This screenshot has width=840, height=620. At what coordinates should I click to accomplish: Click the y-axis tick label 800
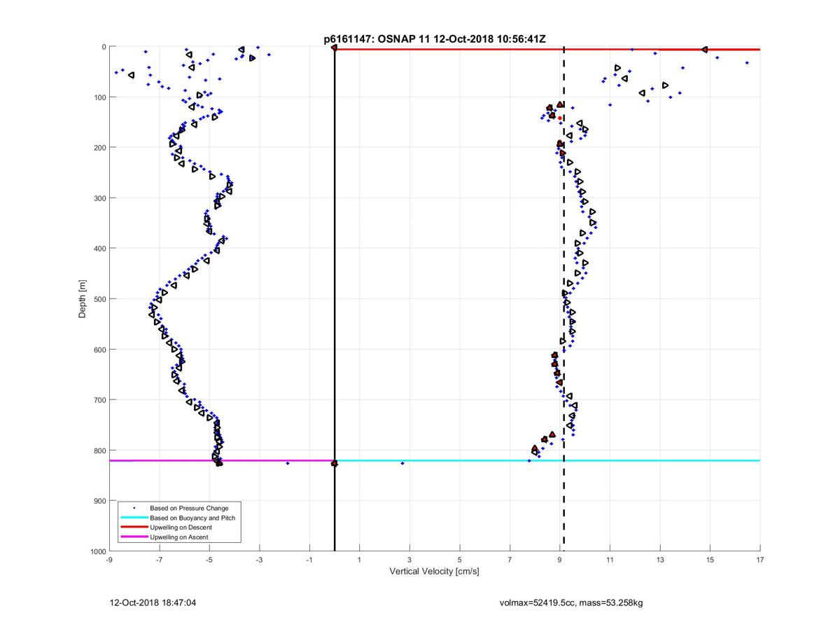(x=100, y=450)
